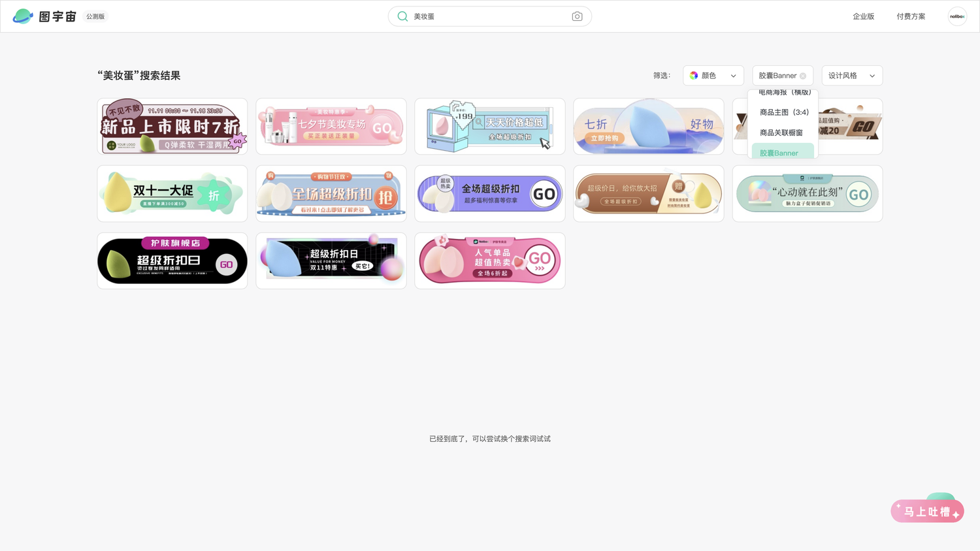Screen dimensions: 980x551
Task: Open the 设计风格 dropdown
Action: pyautogui.click(x=852, y=76)
